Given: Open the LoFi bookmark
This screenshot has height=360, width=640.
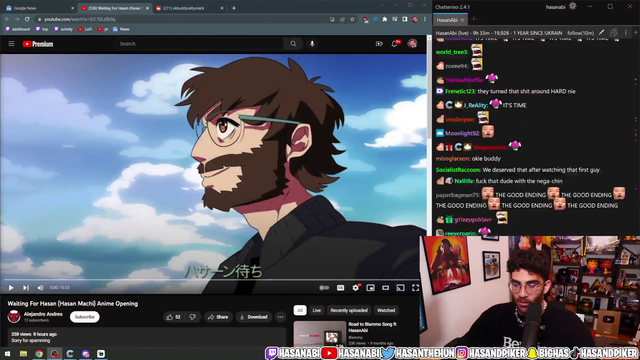Looking at the screenshot, I should 85,29.
